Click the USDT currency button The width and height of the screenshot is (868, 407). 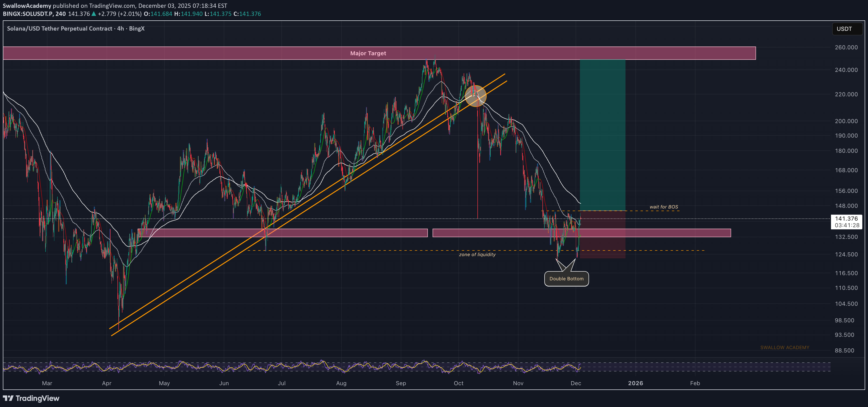tap(846, 29)
